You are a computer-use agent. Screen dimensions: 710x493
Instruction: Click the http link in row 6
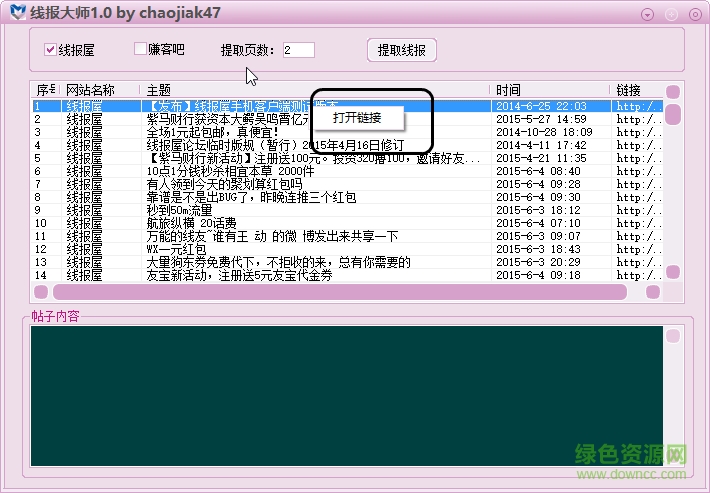639,171
